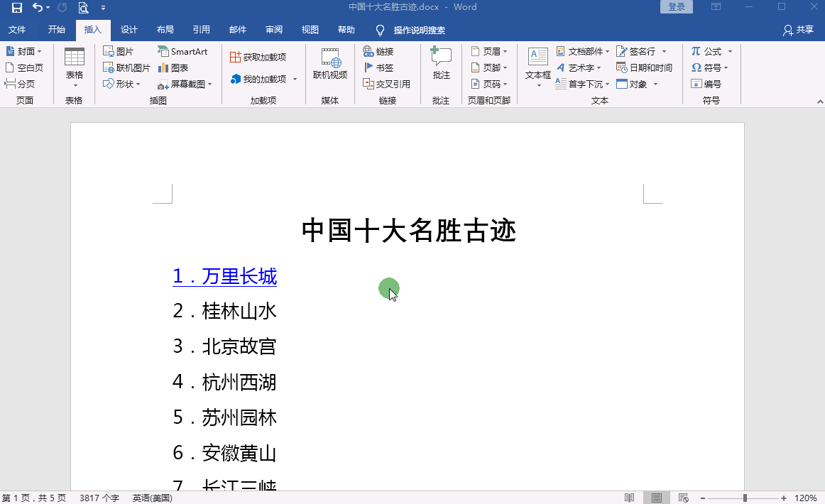Insert an online picture (联机图片)
The image size is (825, 504).
126,68
